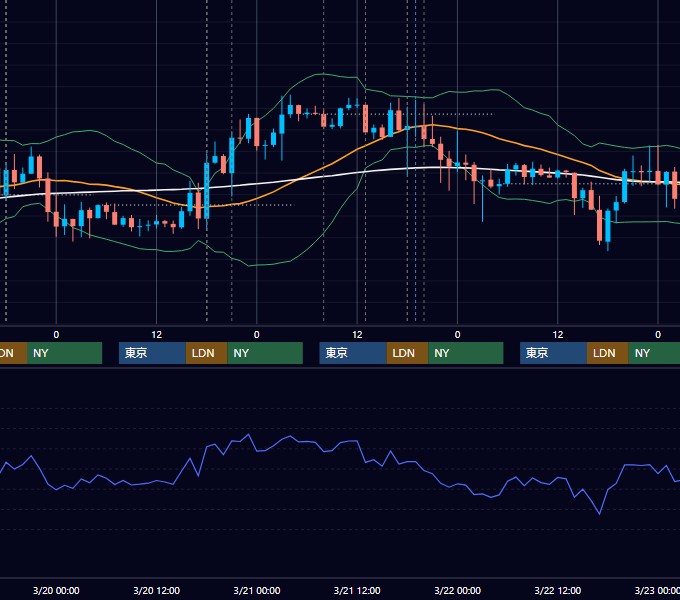Select the NY session bar ending 3/23 00:00
This screenshot has width=680, height=600.
click(x=654, y=353)
